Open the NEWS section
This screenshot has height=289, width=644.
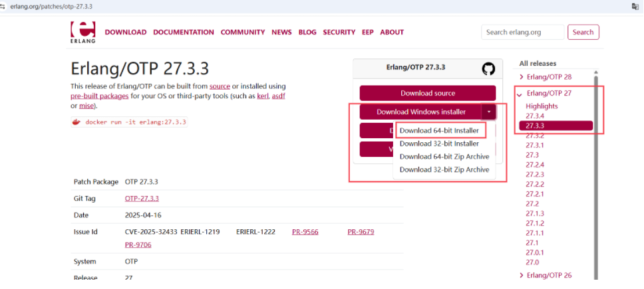tap(282, 32)
